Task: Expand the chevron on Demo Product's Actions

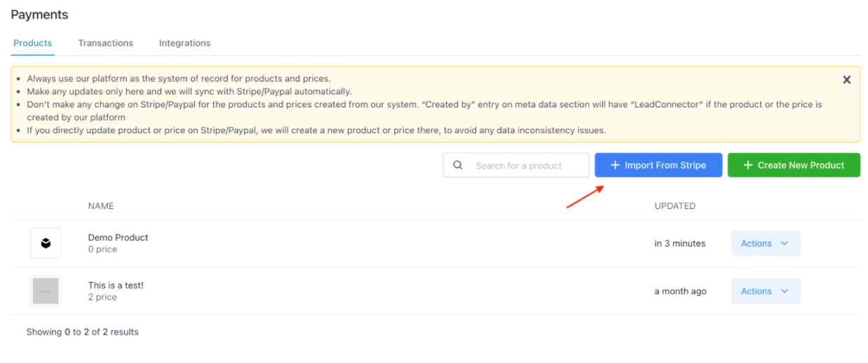Action: [785, 243]
